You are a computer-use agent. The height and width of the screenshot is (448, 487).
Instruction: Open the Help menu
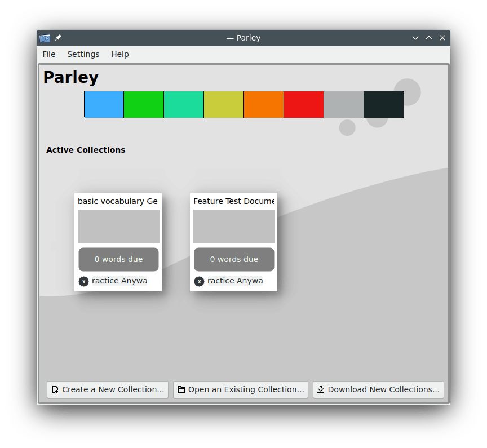pos(120,54)
